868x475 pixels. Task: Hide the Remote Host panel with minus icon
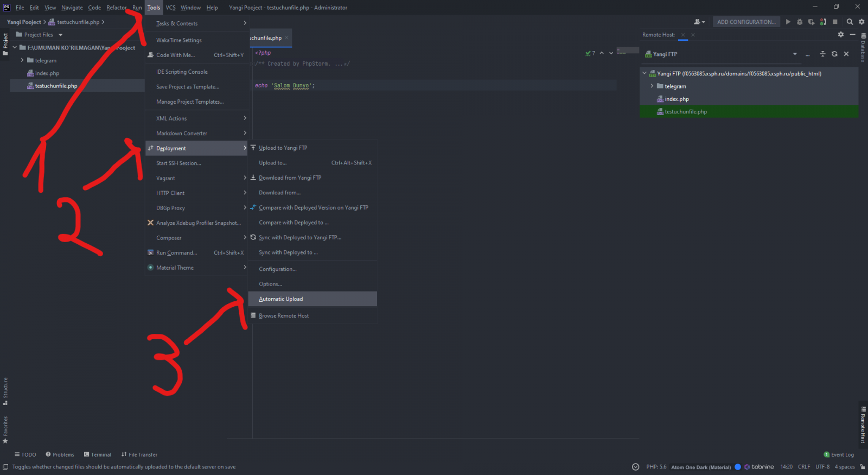coord(852,34)
